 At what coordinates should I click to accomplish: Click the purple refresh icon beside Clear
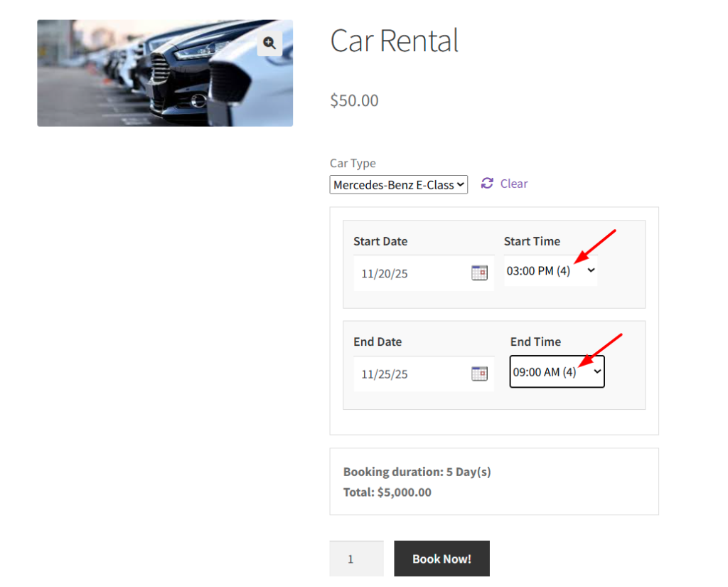487,184
